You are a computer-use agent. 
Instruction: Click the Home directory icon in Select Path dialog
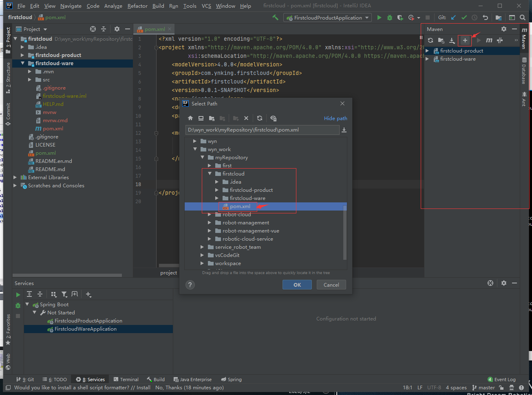pos(190,118)
